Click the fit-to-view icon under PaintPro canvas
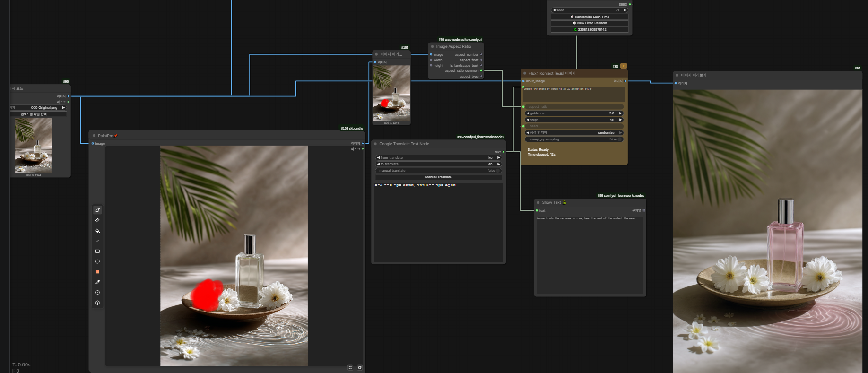The width and height of the screenshot is (868, 373). pyautogui.click(x=350, y=367)
